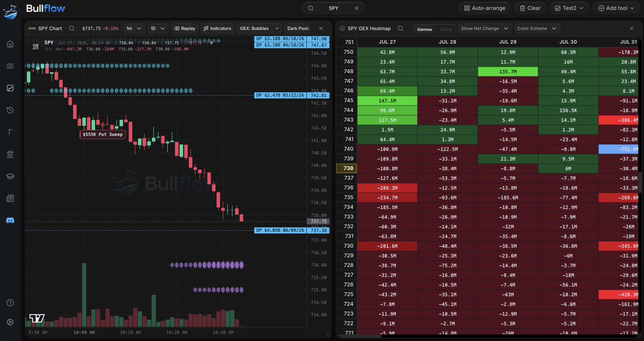The image size is (644, 341).
Task: Click the T text sidebar icon
Action: pos(10,132)
